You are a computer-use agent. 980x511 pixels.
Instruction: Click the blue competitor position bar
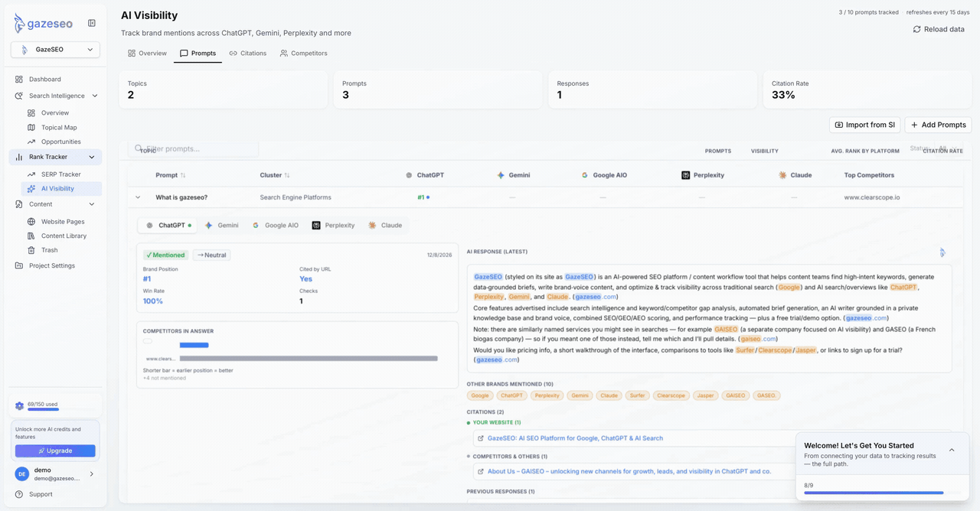click(x=194, y=345)
